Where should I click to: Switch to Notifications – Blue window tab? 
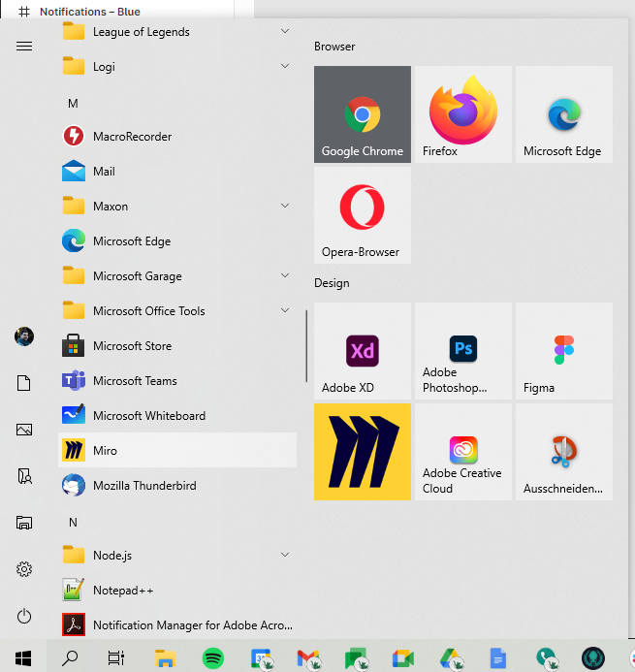coord(117,10)
